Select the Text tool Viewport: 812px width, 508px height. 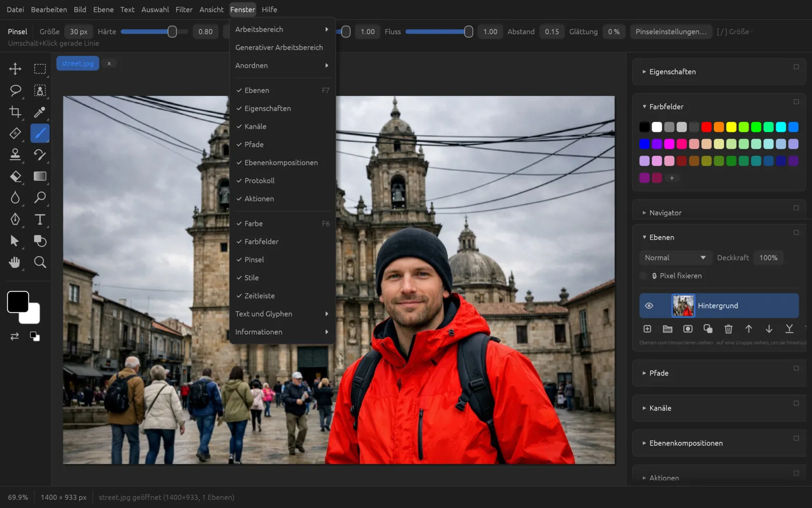[40, 219]
